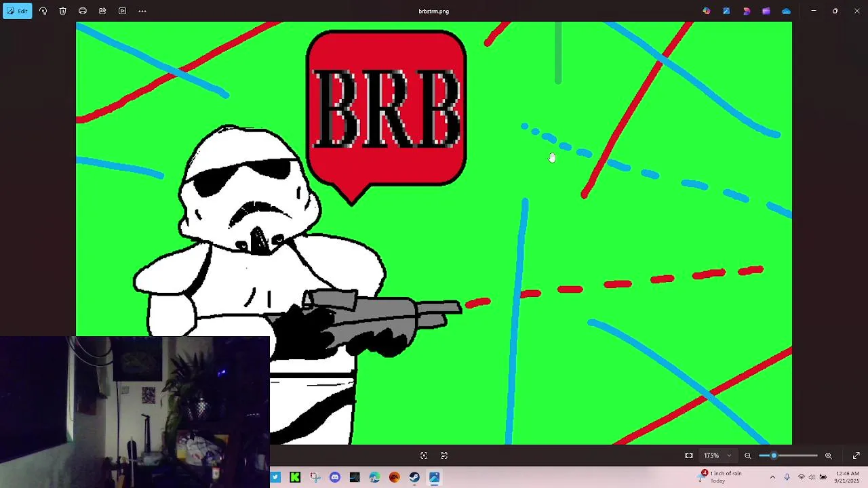
Task: Open the 12:46 AM clock and date
Action: coord(847,477)
